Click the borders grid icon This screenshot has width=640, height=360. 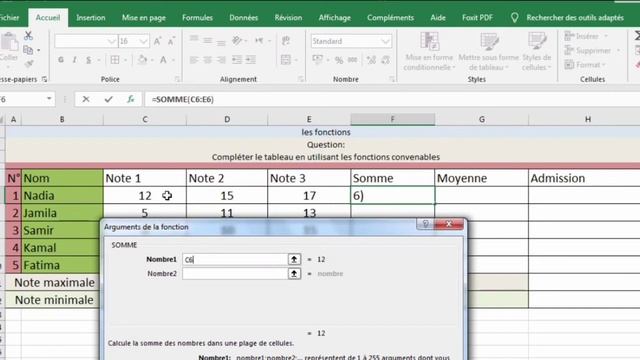115,60
